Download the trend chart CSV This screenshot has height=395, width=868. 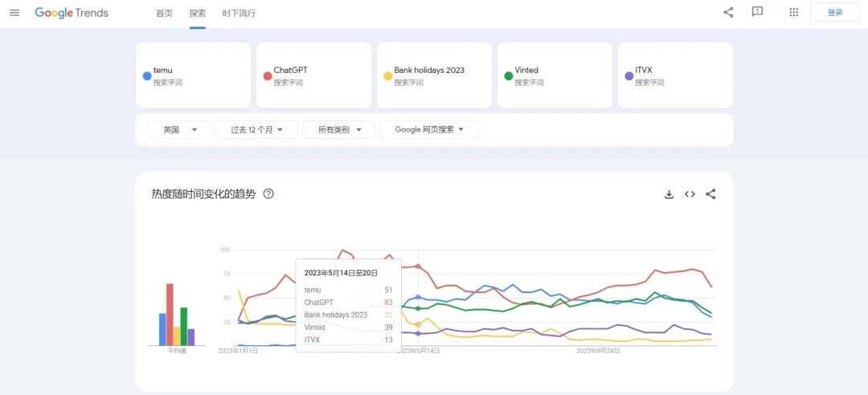click(x=669, y=194)
